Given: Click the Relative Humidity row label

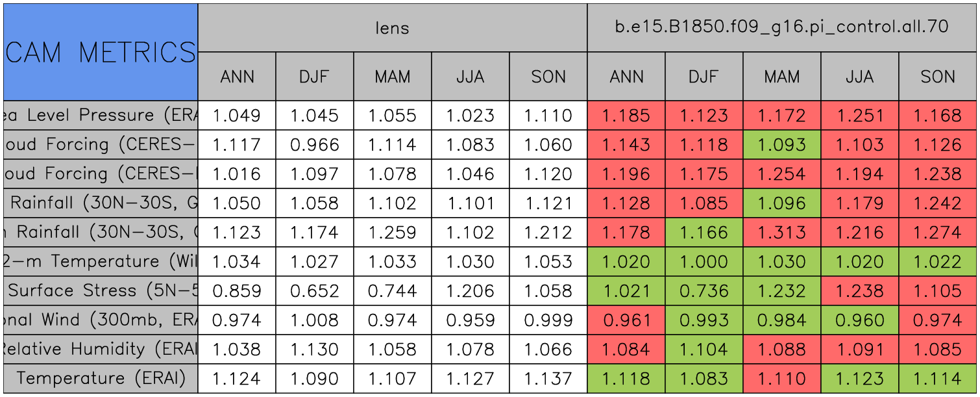Looking at the screenshot, I should click(x=101, y=350).
